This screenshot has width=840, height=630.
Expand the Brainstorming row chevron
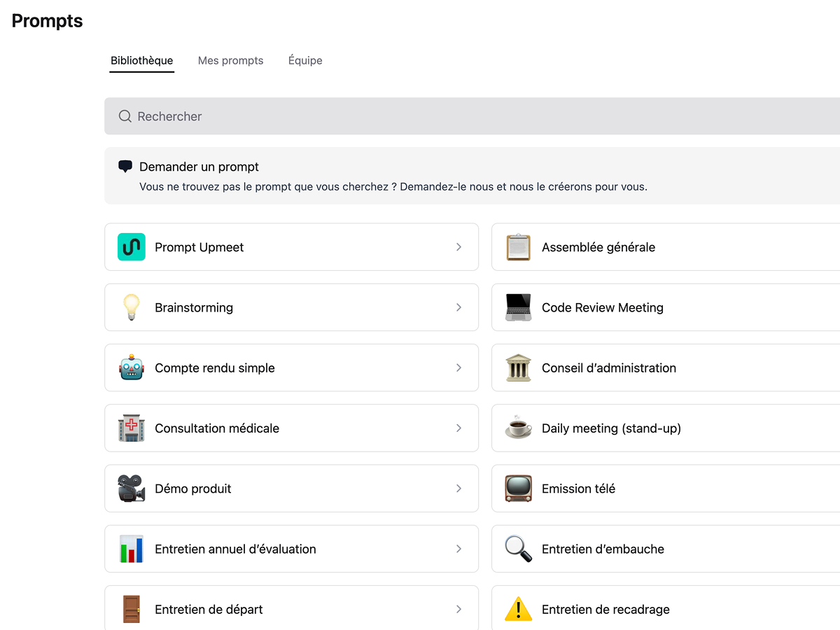point(458,307)
